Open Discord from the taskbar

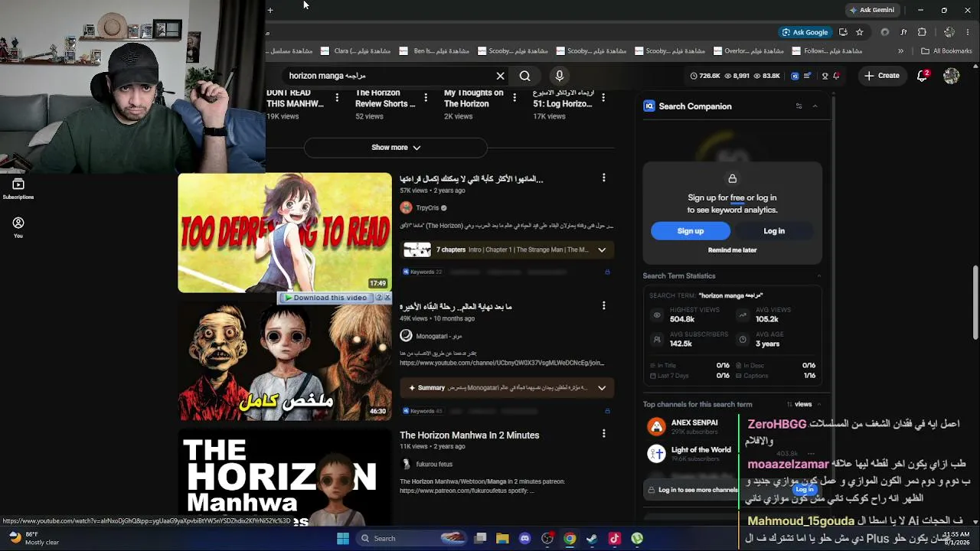click(x=524, y=538)
